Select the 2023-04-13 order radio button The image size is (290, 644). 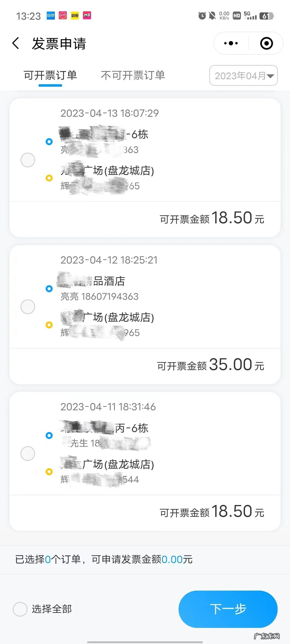pos(28,160)
